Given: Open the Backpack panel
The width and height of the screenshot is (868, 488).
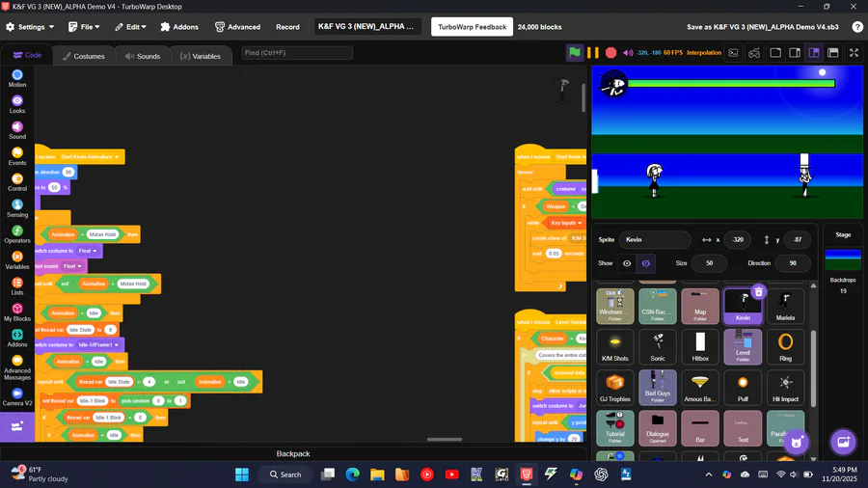Looking at the screenshot, I should click(x=293, y=453).
